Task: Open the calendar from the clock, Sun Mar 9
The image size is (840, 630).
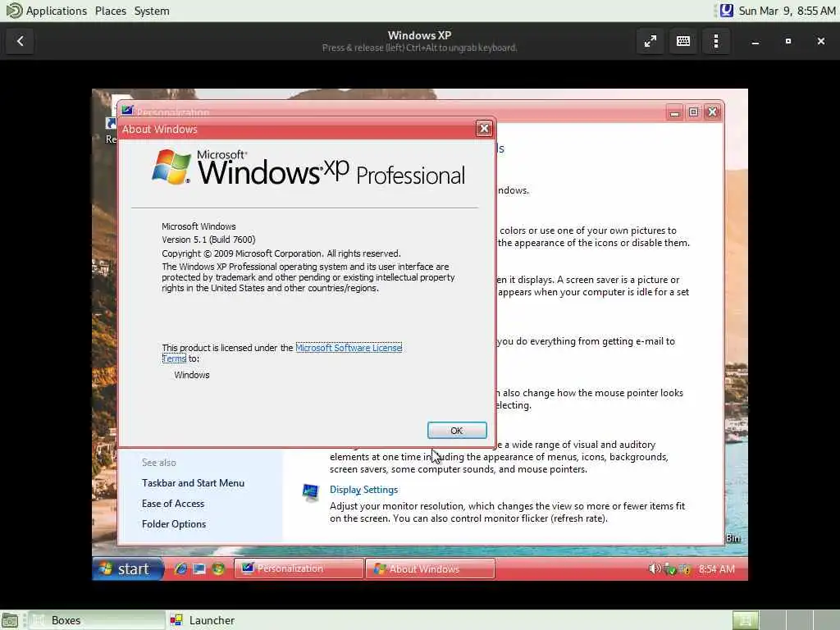Action: click(787, 11)
